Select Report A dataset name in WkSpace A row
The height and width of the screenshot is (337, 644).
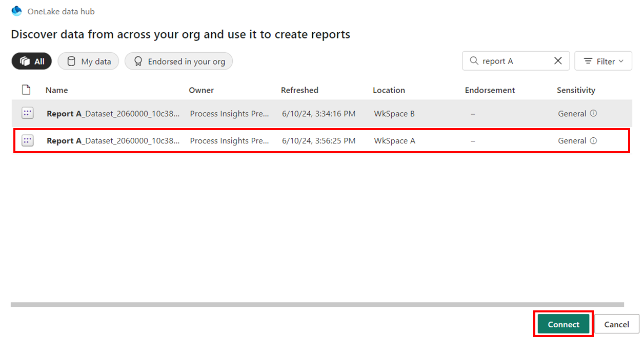pos(113,141)
